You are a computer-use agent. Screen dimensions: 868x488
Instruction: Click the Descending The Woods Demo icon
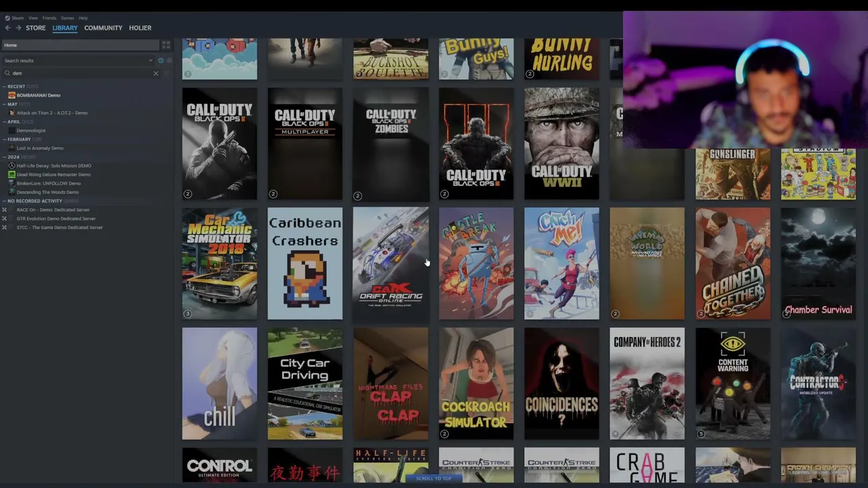coord(12,192)
